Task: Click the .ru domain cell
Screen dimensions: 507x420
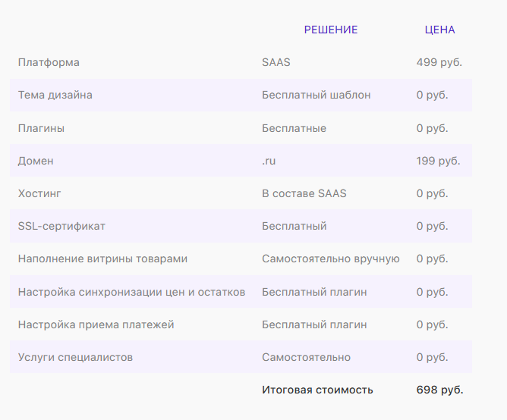Action: tap(268, 161)
